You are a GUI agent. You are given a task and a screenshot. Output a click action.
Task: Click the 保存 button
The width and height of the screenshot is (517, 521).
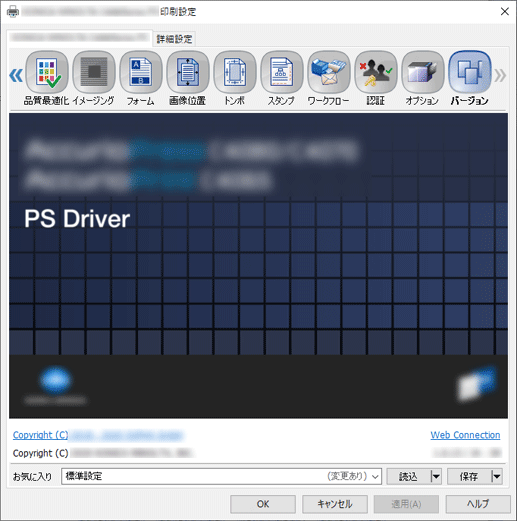(469, 476)
